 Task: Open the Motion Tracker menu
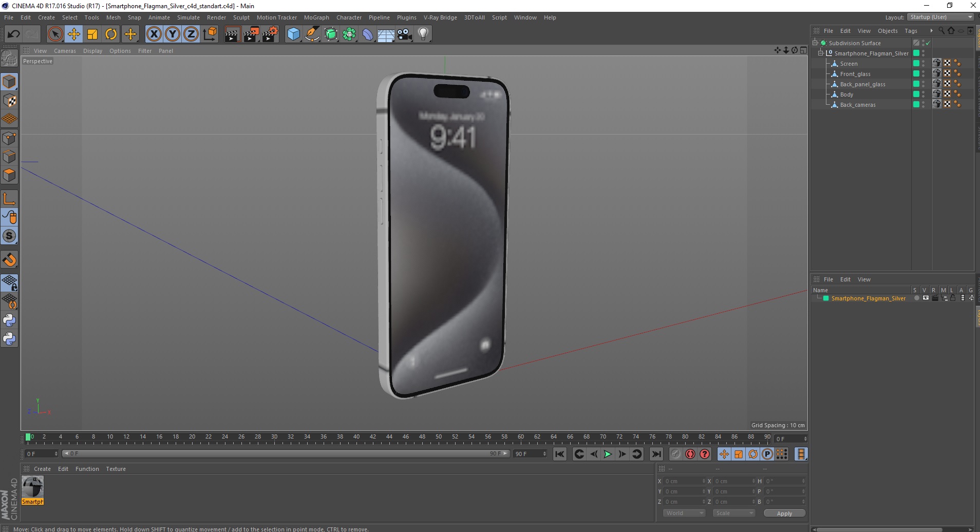pyautogui.click(x=277, y=17)
